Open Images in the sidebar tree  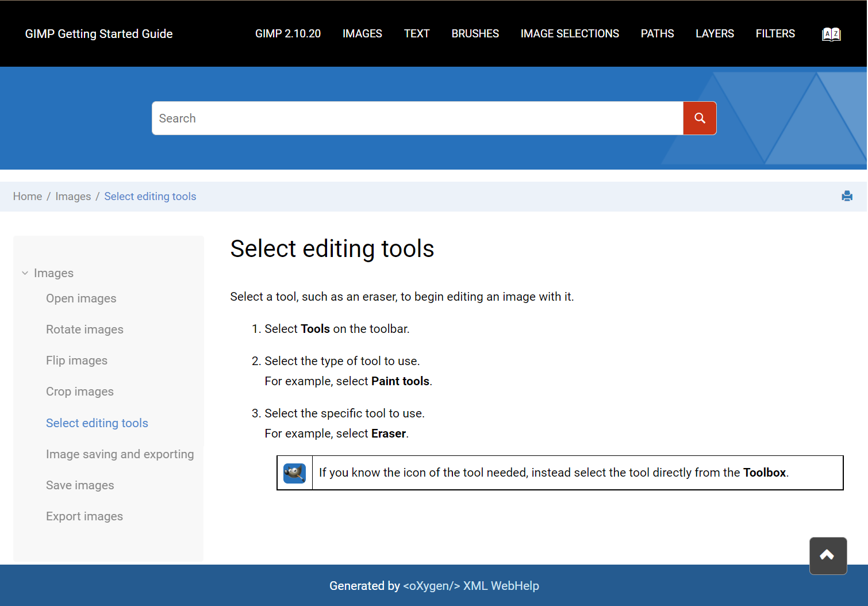point(53,273)
